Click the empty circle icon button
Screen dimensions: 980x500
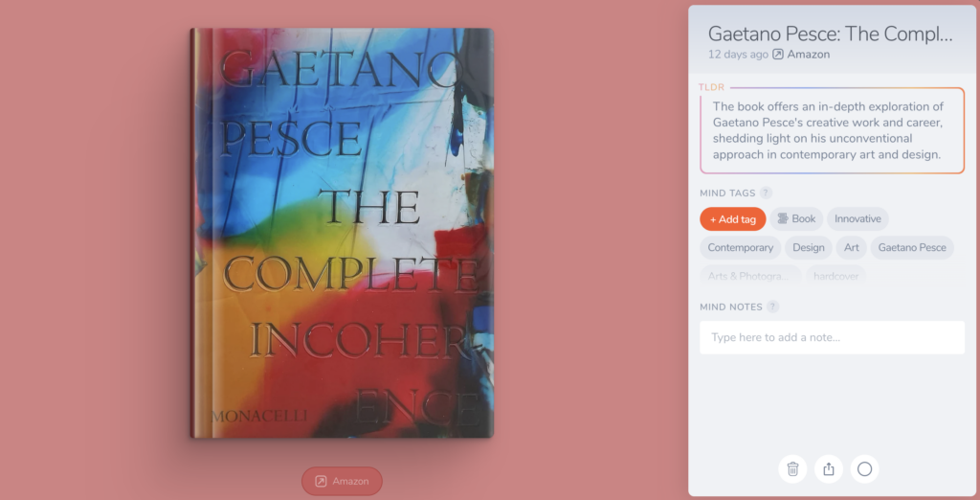pyautogui.click(x=864, y=468)
